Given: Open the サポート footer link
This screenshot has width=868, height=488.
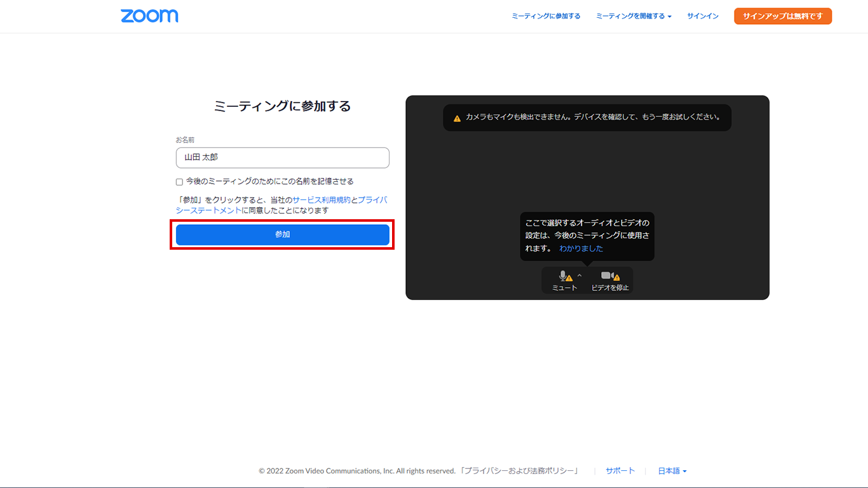Looking at the screenshot, I should (620, 471).
